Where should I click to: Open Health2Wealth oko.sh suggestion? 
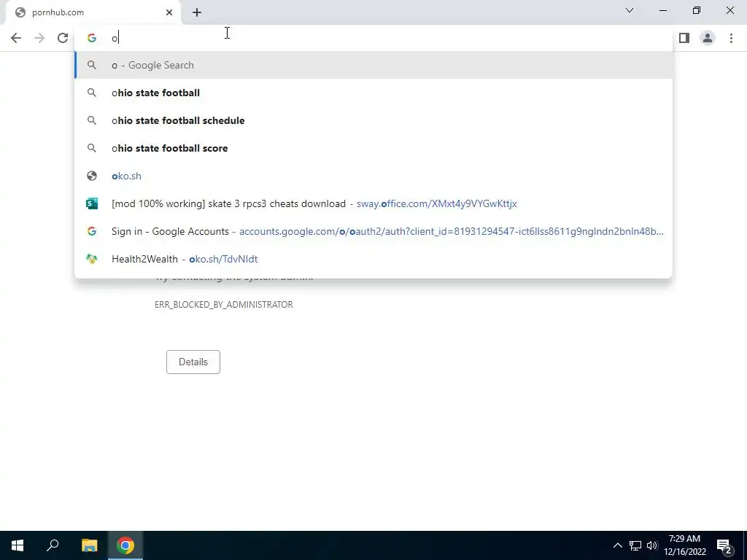tap(373, 259)
